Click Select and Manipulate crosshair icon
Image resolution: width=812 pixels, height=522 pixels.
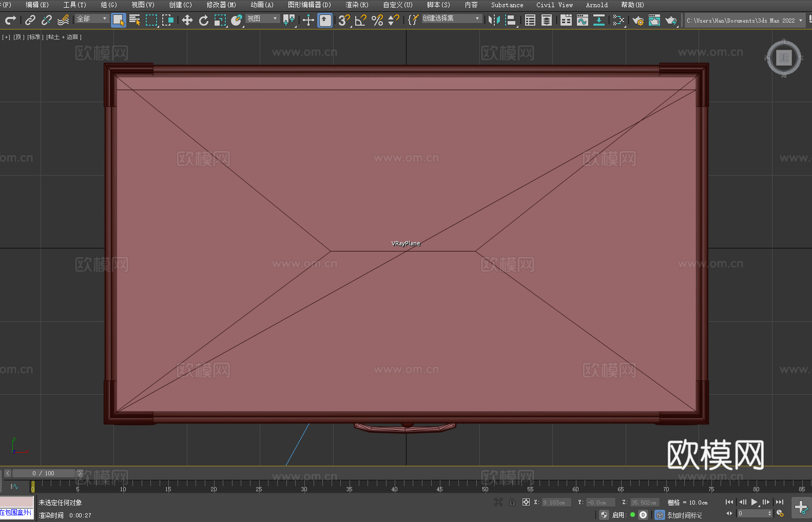tap(308, 20)
